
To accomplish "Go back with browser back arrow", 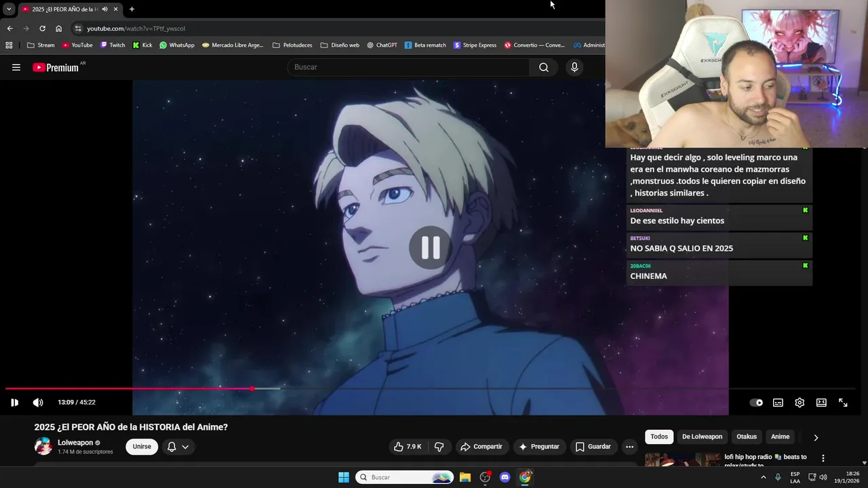I will 9,28.
